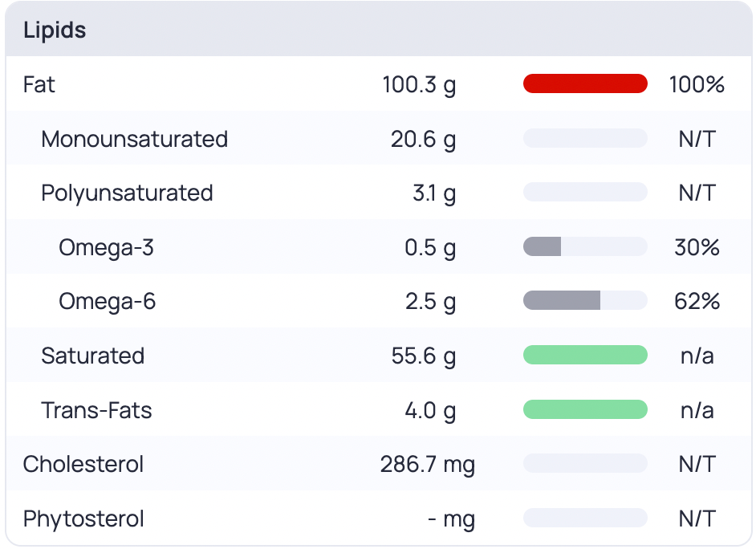This screenshot has height=549, width=756.
Task: Click the Monounsaturated empty progress bar
Action: click(x=585, y=139)
